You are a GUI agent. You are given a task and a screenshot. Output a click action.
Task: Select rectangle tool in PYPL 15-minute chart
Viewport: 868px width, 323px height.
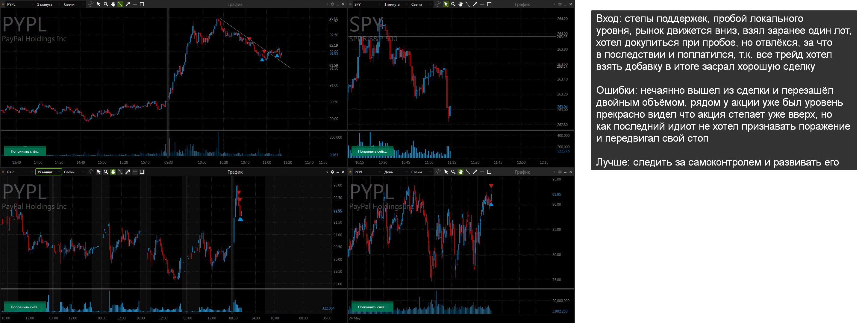[x=142, y=172]
